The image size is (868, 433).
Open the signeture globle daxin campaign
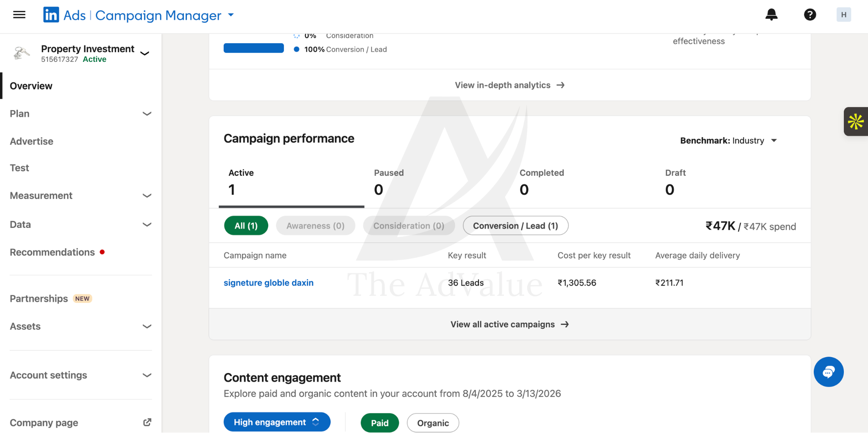click(269, 283)
